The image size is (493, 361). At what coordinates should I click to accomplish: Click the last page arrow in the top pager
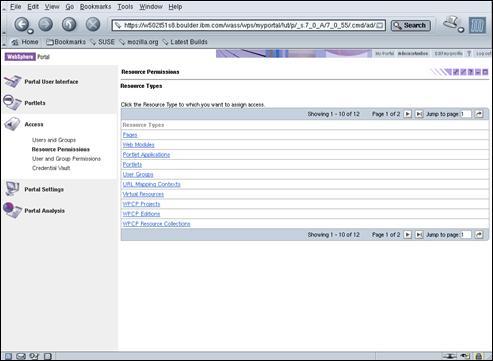pos(419,114)
